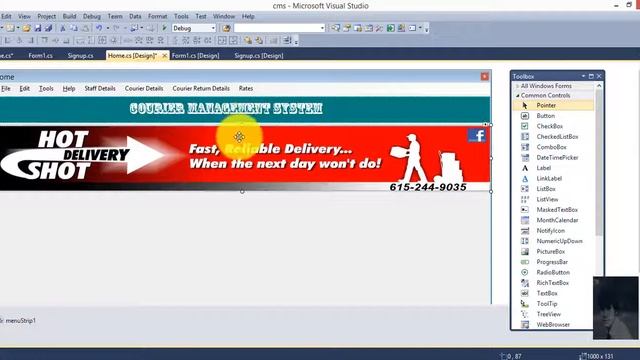The image size is (640, 360).
Task: Click Courier Return Details menu item
Action: pyautogui.click(x=201, y=89)
